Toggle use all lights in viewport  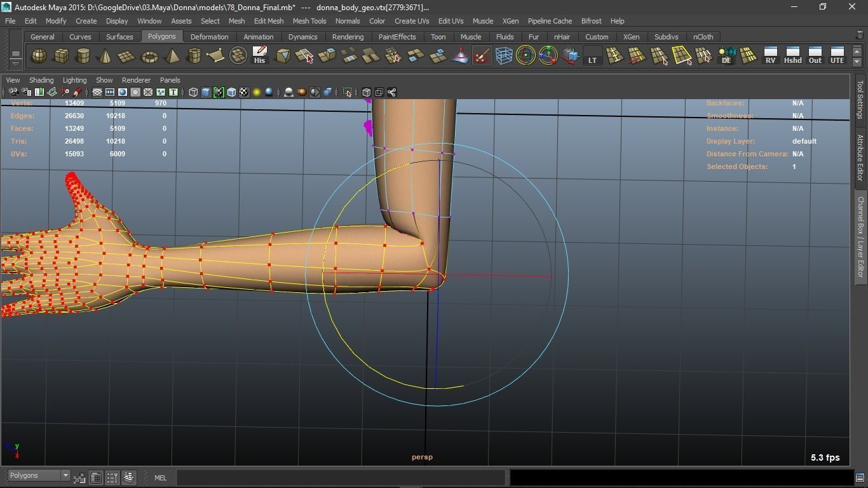pos(257,92)
